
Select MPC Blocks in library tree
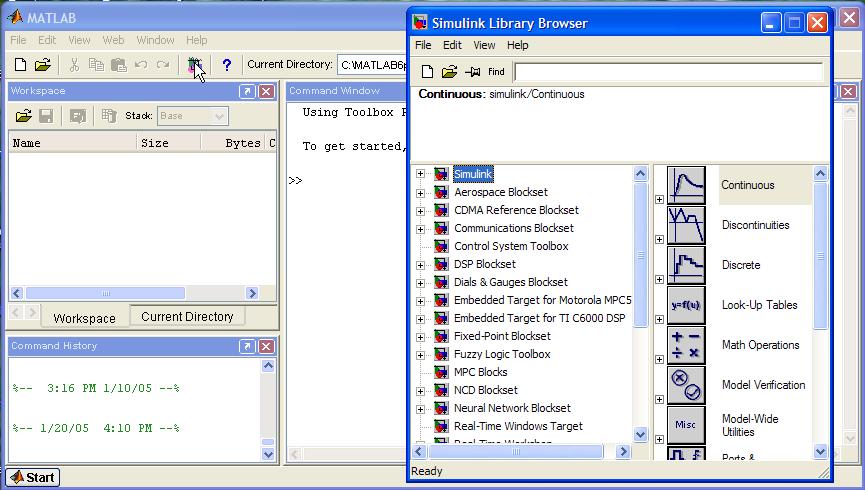click(x=480, y=372)
